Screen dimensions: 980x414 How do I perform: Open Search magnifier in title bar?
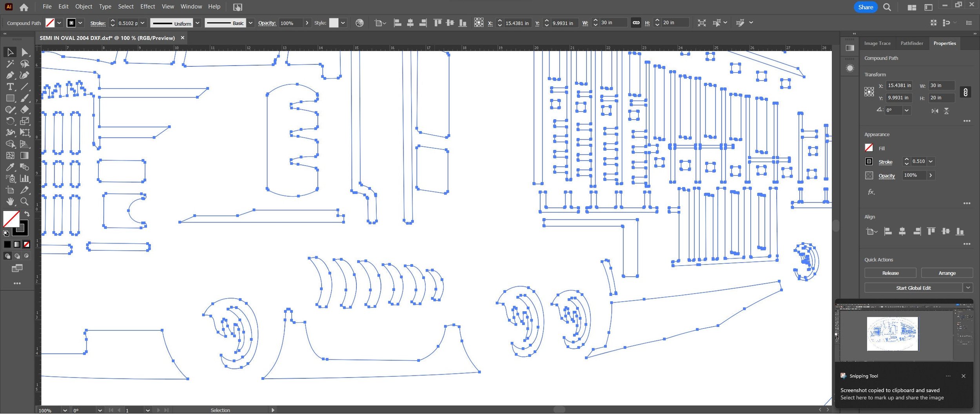[x=887, y=7]
